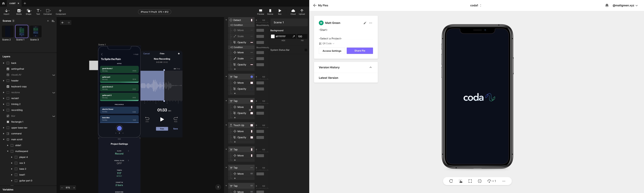Screen dimensions: 644x193
Task: Click the Device toolbar icon
Action: pyautogui.click(x=270, y=12)
